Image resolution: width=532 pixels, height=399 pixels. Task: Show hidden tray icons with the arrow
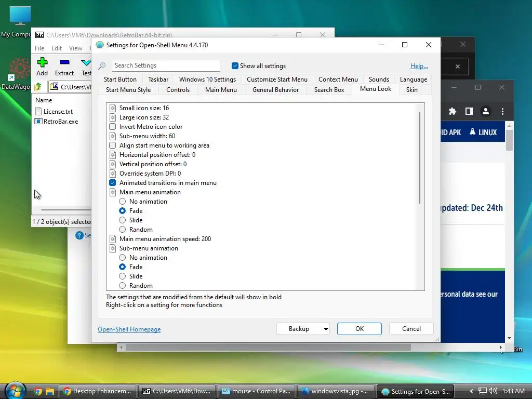pyautogui.click(x=472, y=391)
